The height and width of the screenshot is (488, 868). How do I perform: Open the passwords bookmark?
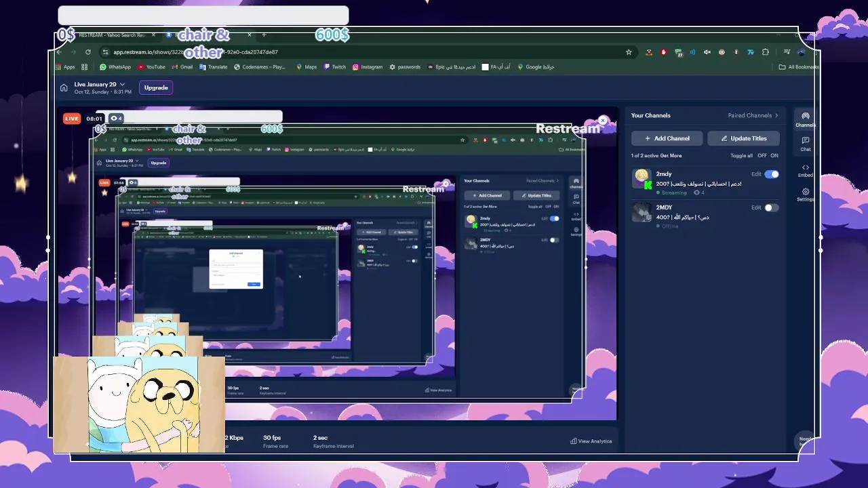405,67
